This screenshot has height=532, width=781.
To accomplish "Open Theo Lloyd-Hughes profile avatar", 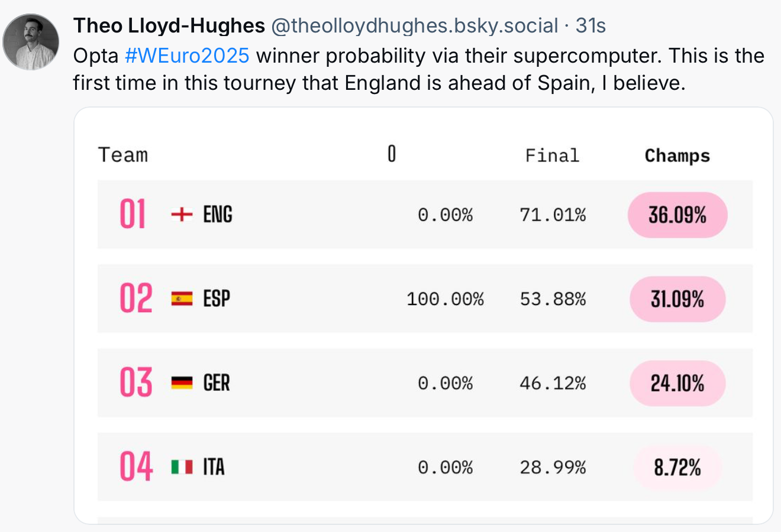I will click(31, 41).
